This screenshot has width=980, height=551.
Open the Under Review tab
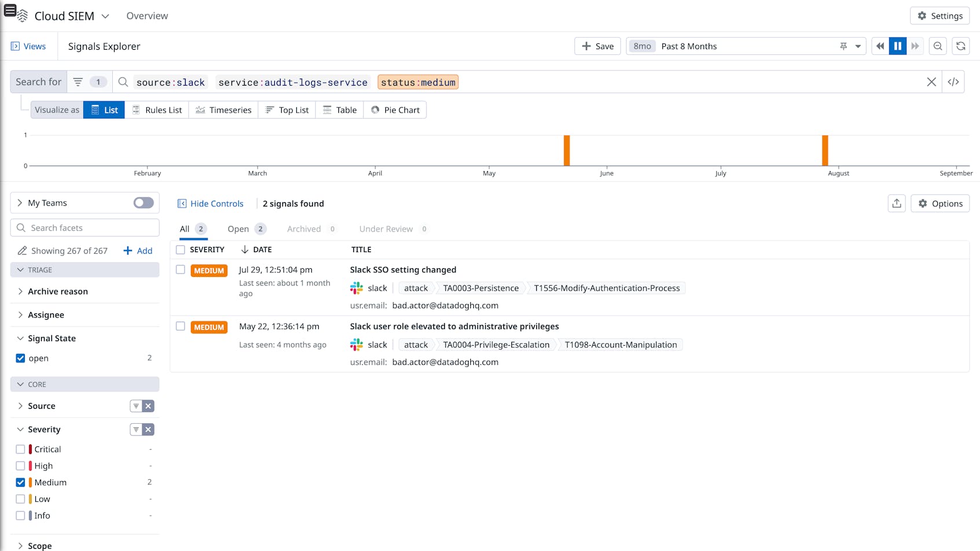pos(386,228)
